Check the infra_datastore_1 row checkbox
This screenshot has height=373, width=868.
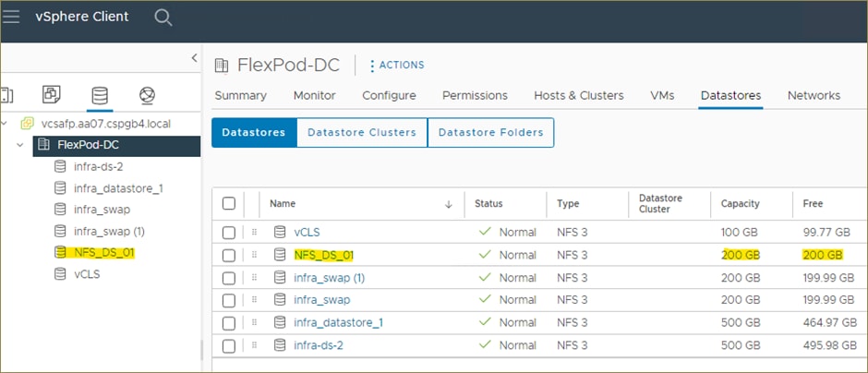click(229, 323)
